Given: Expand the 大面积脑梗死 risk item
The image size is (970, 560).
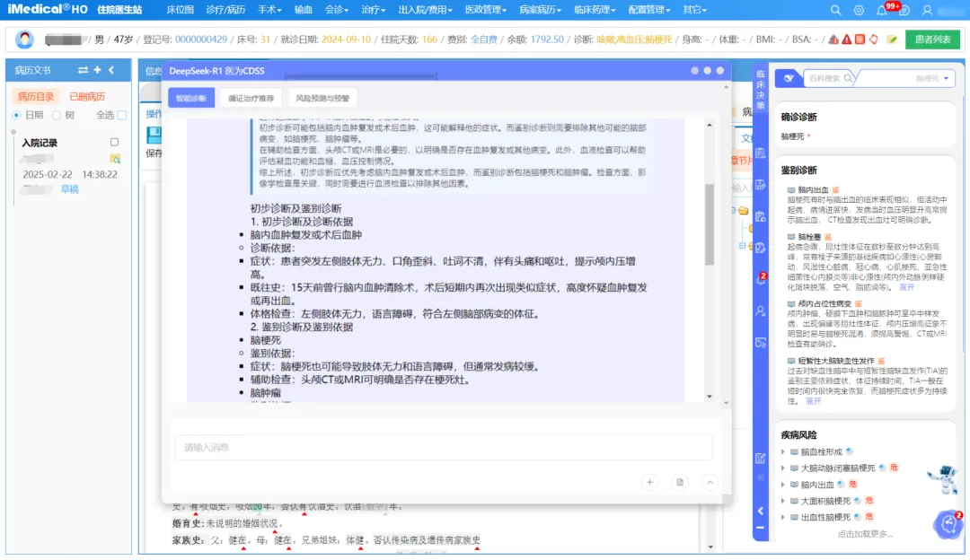Looking at the screenshot, I should tap(784, 501).
